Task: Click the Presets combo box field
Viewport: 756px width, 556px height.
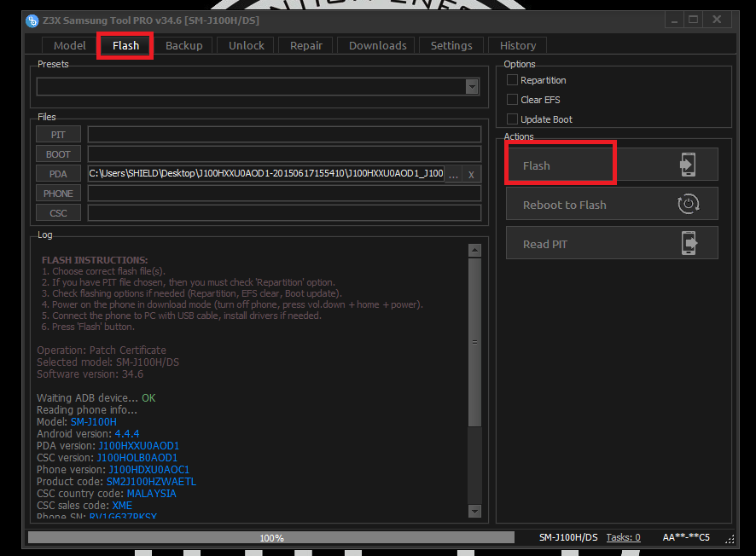Action: pos(258,87)
